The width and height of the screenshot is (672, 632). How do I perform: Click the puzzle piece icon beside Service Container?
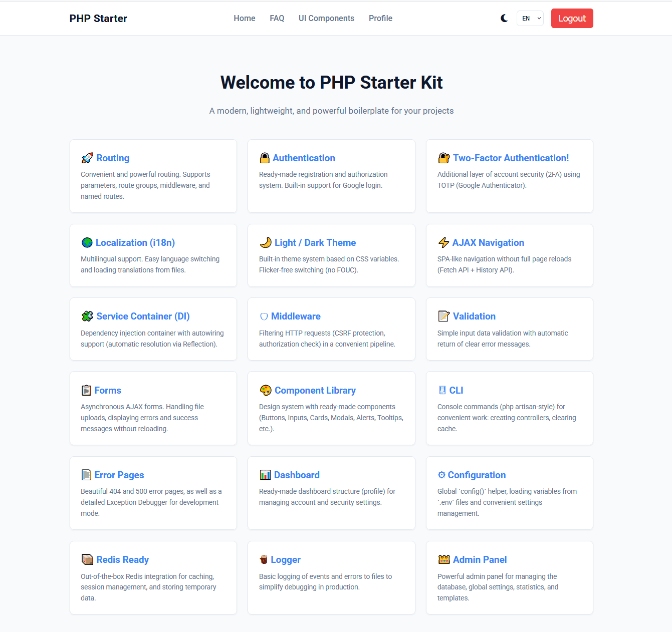(87, 317)
